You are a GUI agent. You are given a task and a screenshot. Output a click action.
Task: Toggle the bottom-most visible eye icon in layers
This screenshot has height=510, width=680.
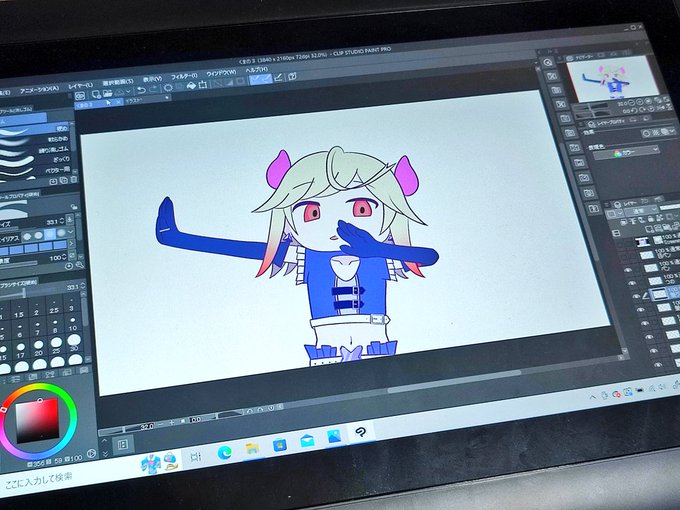click(x=658, y=365)
